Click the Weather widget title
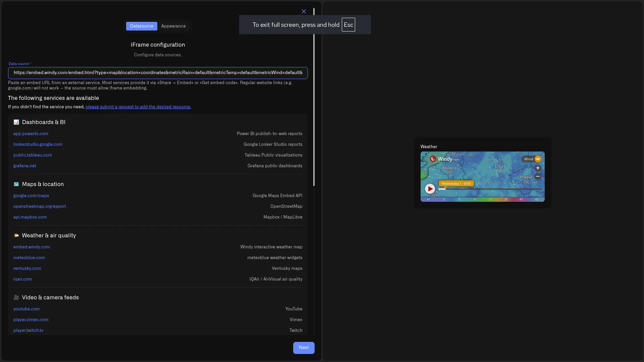644x362 pixels. point(429,147)
